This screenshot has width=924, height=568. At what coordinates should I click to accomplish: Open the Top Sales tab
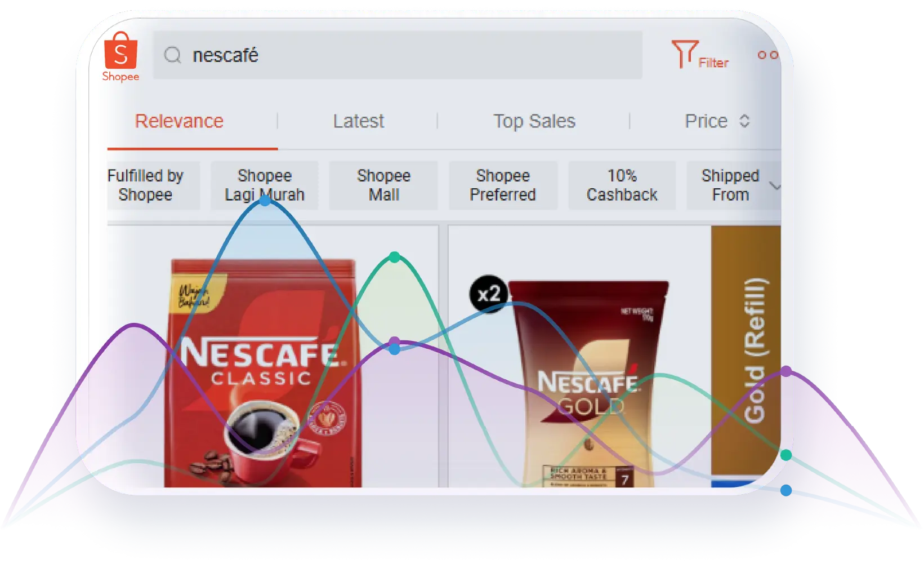point(534,121)
